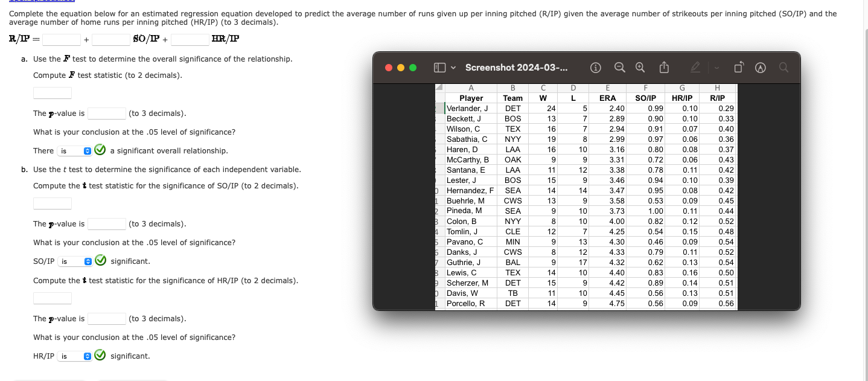Viewport: 868px width, 381px height.
Task: Open the Highlight tool in Preview
Action: (x=759, y=68)
